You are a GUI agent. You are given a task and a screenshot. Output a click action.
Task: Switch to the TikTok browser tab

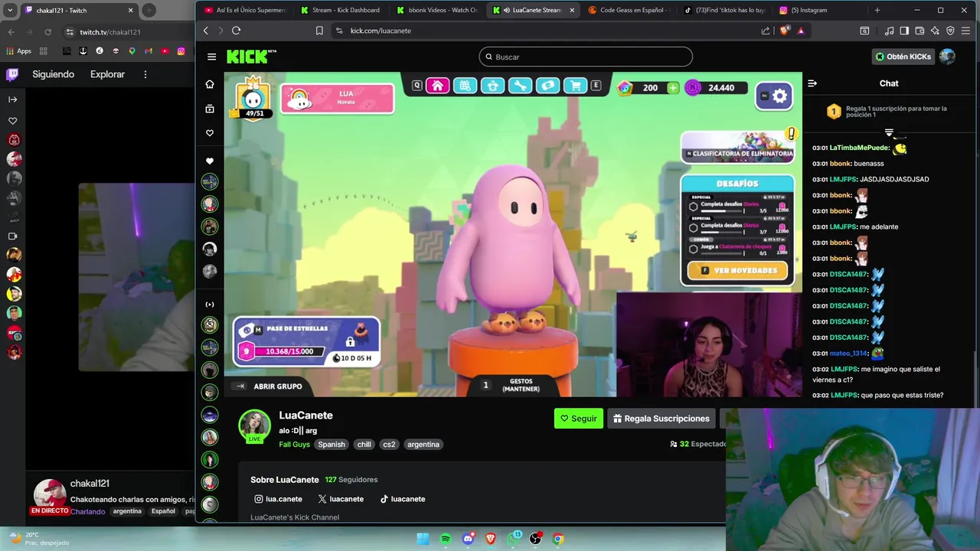[724, 10]
